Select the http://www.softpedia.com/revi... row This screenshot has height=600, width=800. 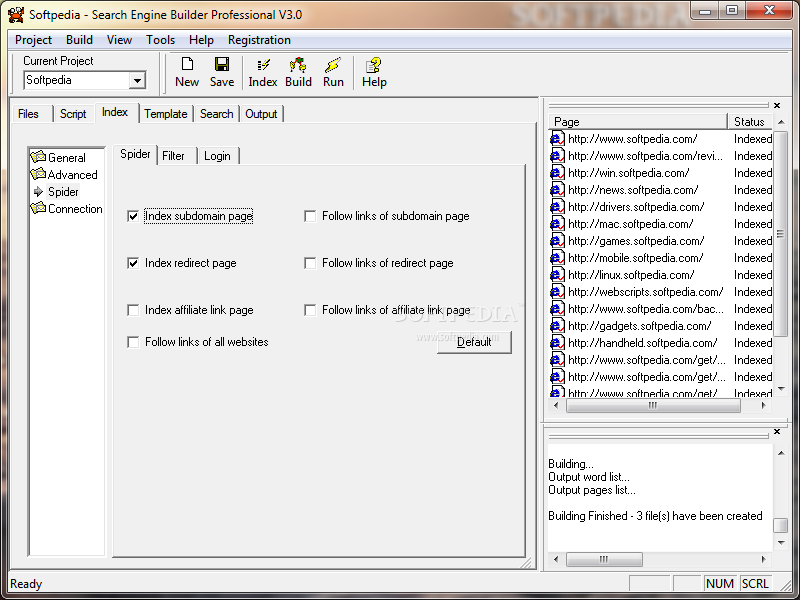(661, 156)
